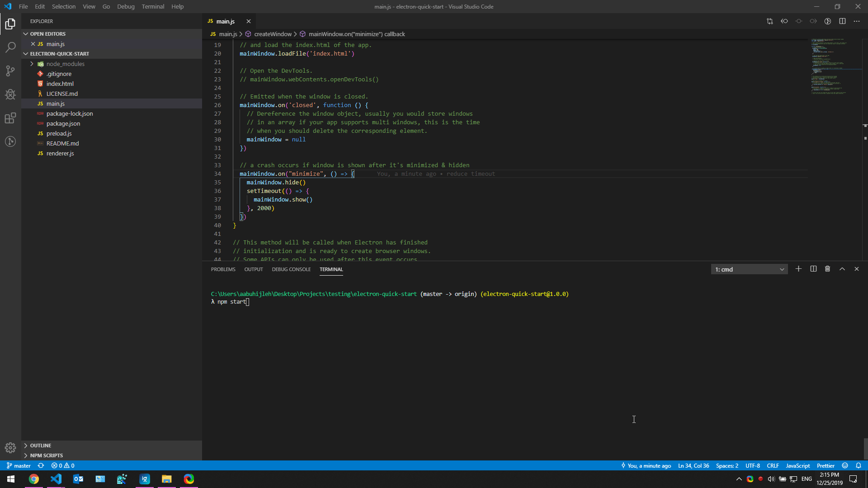
Task: Open the Search view in activity bar
Action: point(10,47)
